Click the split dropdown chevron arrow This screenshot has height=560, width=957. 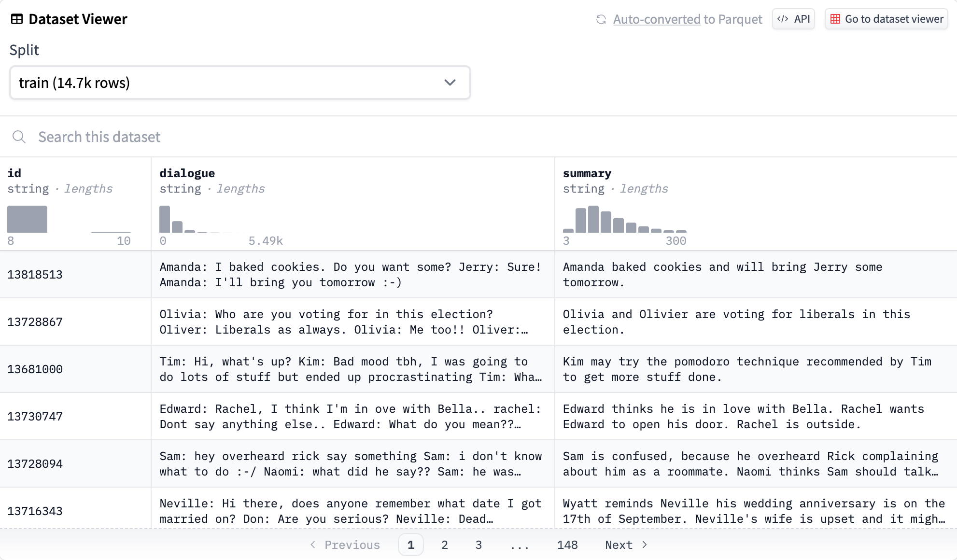(450, 83)
